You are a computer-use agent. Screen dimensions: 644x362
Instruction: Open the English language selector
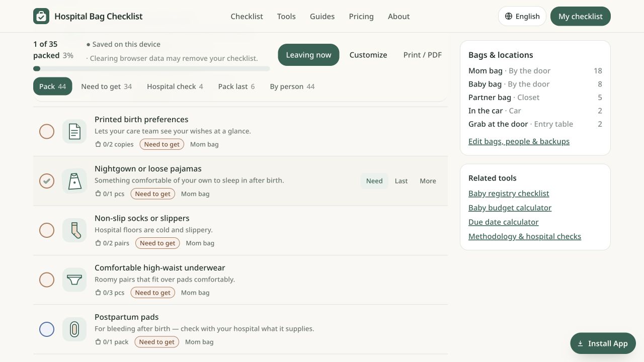click(522, 16)
